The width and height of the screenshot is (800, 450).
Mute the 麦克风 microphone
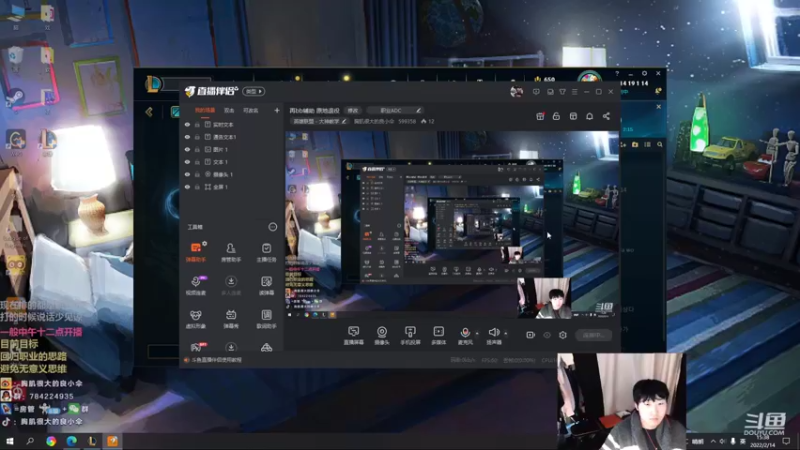tap(465, 335)
